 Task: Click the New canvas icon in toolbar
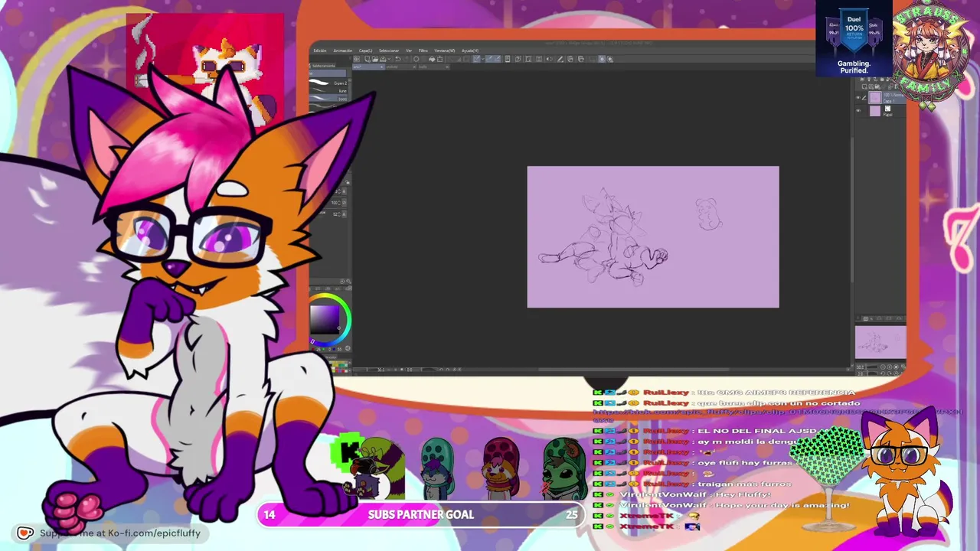[x=367, y=59]
